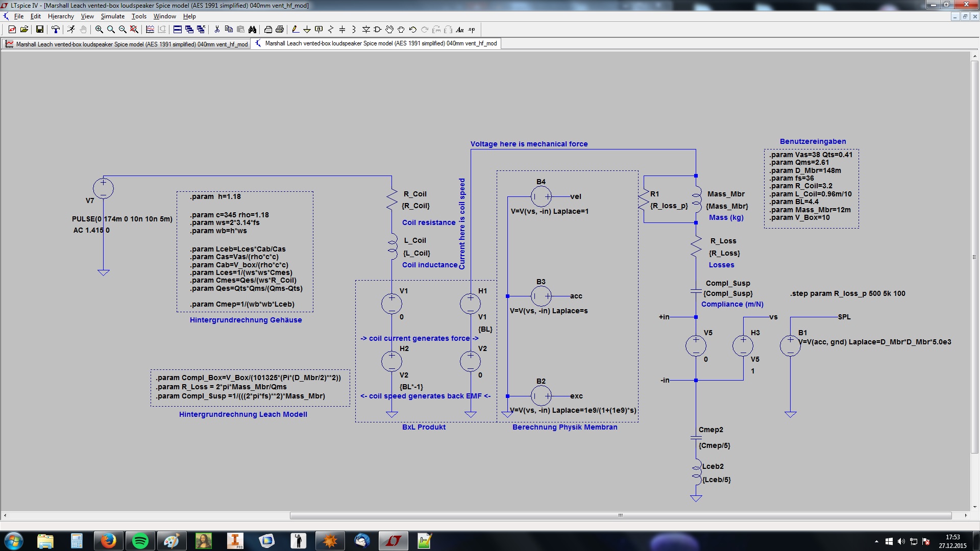The image size is (980, 551).
Task: Click the horizontal scrollbar thumb
Action: click(620, 515)
